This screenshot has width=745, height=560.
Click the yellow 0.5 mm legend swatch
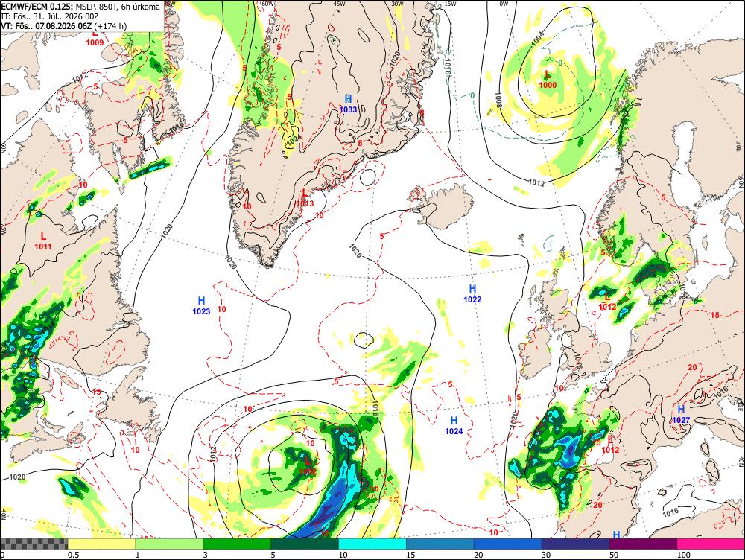[x=101, y=544]
